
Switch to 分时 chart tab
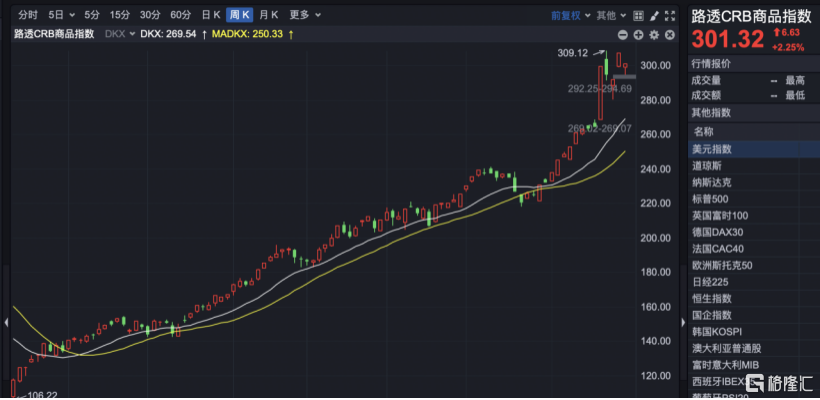(27, 15)
